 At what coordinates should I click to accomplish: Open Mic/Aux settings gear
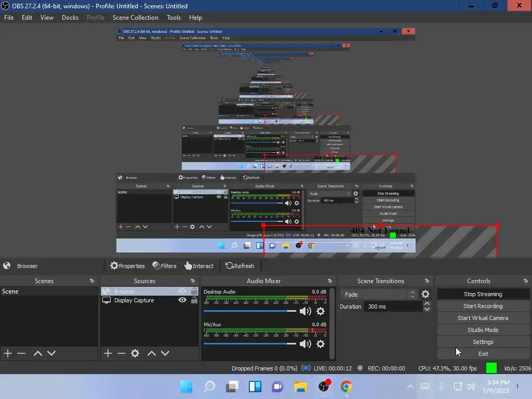click(320, 344)
